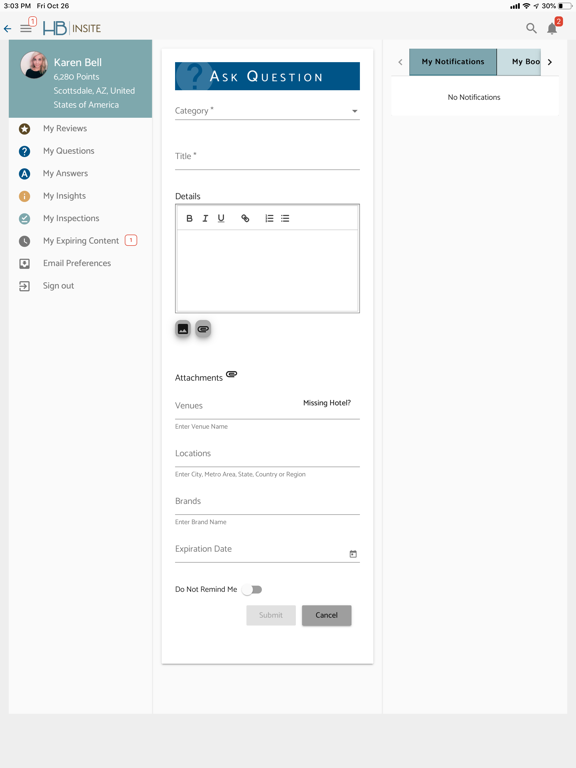The height and width of the screenshot is (768, 576).
Task: Click Sign out
Action: [58, 286]
